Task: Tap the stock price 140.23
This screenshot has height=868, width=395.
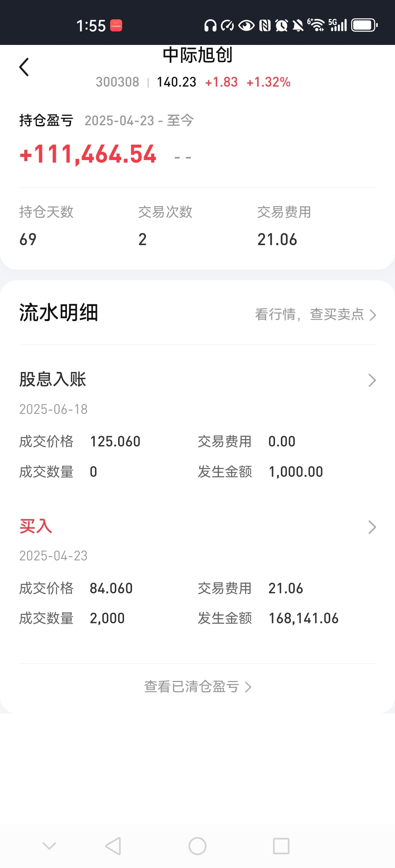Action: (x=177, y=82)
